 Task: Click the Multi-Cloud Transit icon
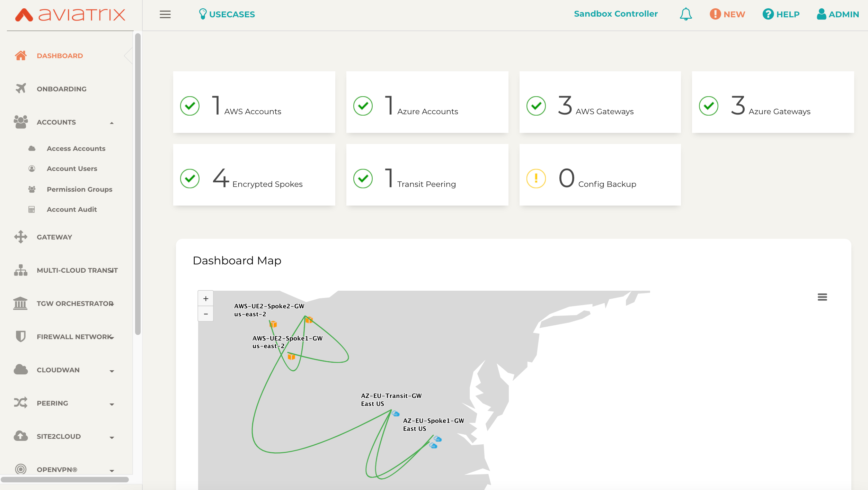[x=20, y=270]
